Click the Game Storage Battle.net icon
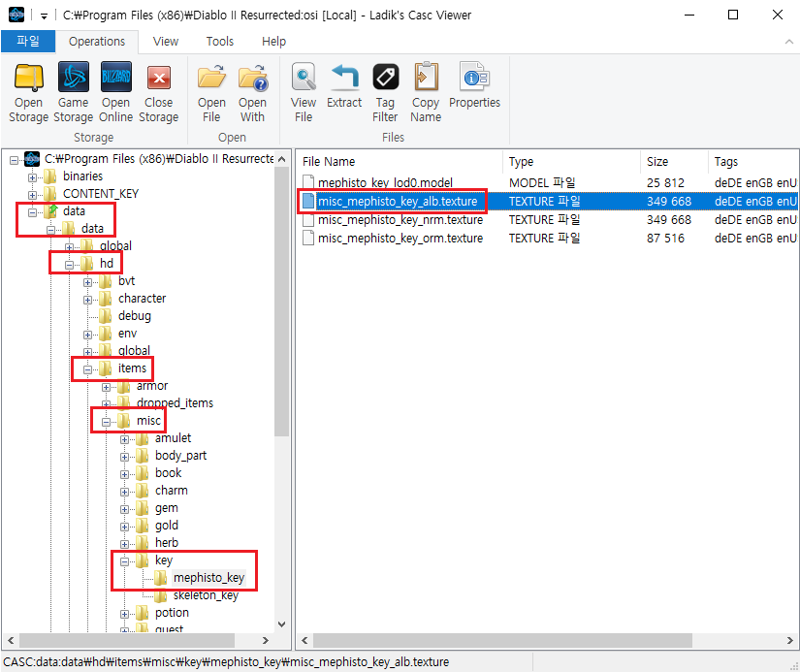 [x=73, y=78]
